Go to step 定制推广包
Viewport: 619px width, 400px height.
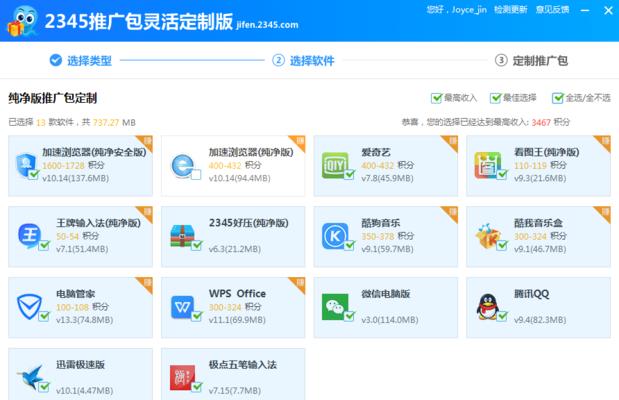pos(531,61)
